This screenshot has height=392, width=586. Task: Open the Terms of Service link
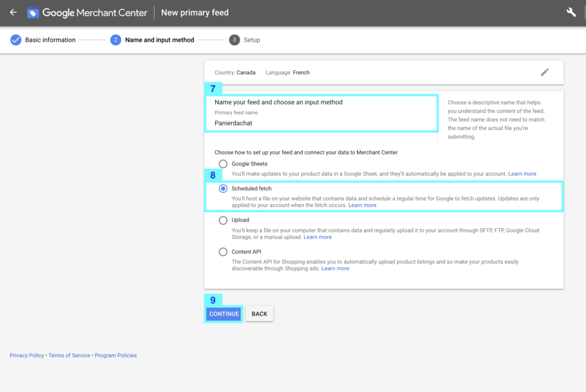(x=69, y=355)
